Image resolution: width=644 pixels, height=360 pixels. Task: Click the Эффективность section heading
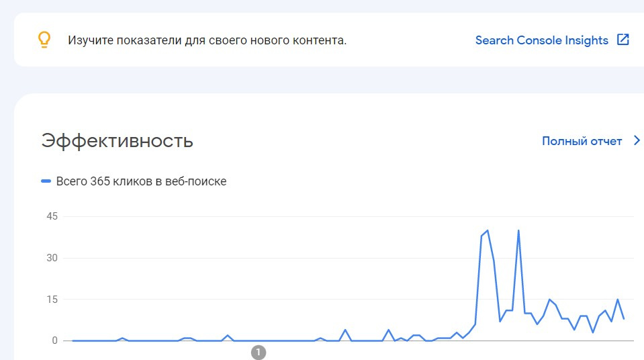[x=117, y=141]
